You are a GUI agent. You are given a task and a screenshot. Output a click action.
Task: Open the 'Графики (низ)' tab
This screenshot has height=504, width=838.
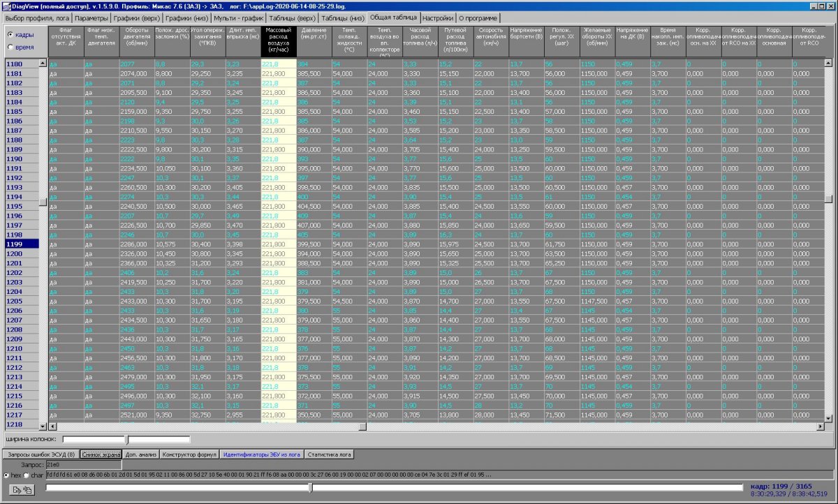pyautogui.click(x=187, y=17)
